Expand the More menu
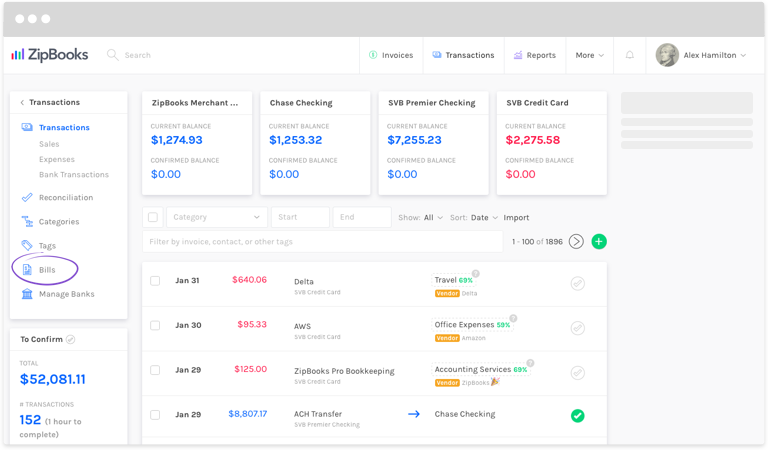 click(x=590, y=55)
